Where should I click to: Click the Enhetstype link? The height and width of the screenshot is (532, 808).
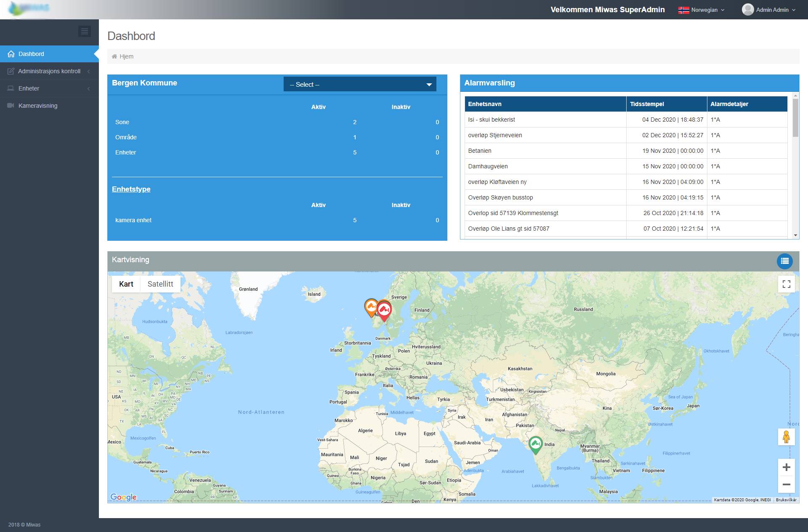click(x=131, y=189)
